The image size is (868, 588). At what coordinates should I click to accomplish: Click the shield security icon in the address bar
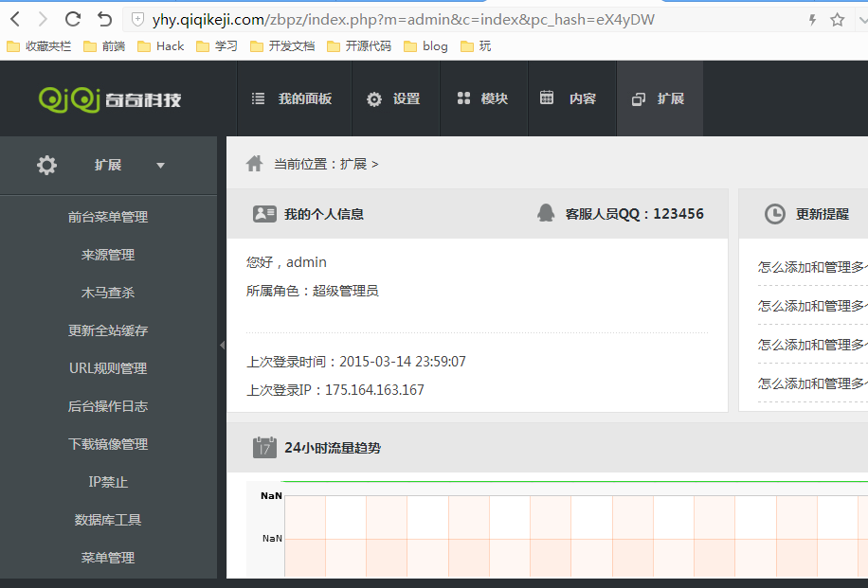[137, 20]
